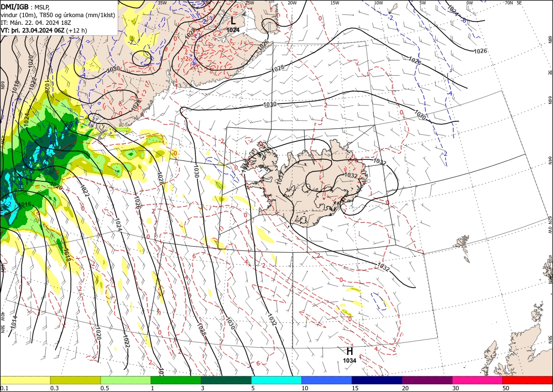The image size is (553, 392).
Task: Click the 68N latitude label
Action: (x=550, y=39)
